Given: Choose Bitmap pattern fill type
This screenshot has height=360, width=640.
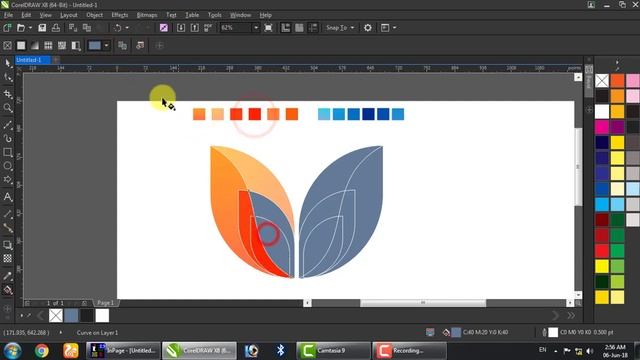Looking at the screenshot, I should point(62,45).
